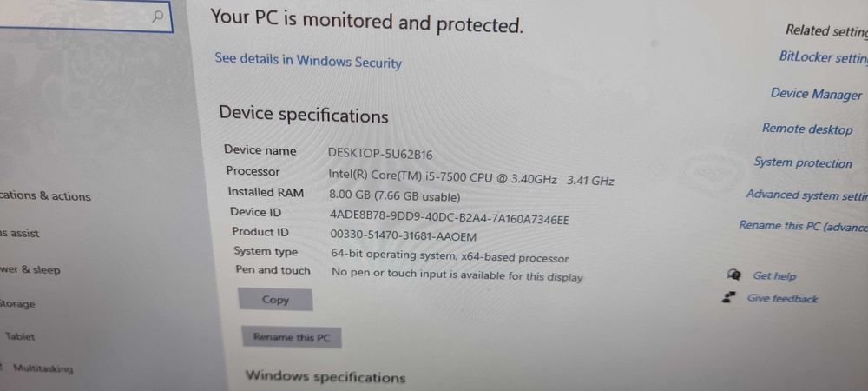Click the Give feedback text link

click(782, 299)
